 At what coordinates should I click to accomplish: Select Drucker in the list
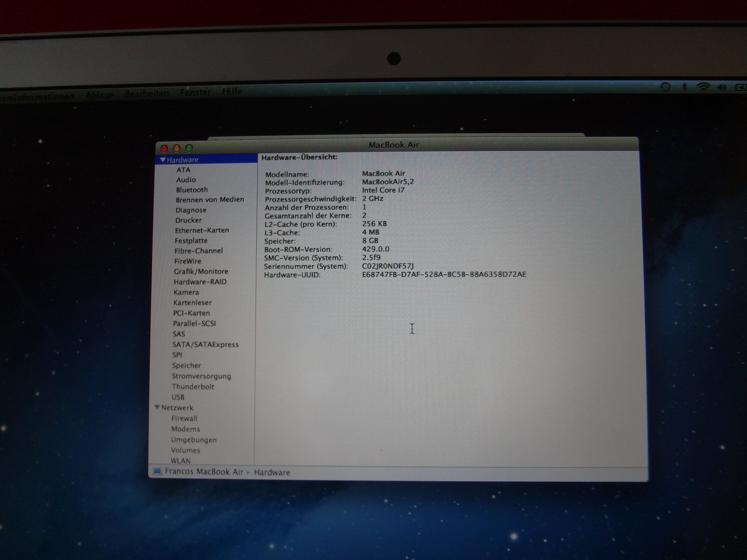coord(188,220)
